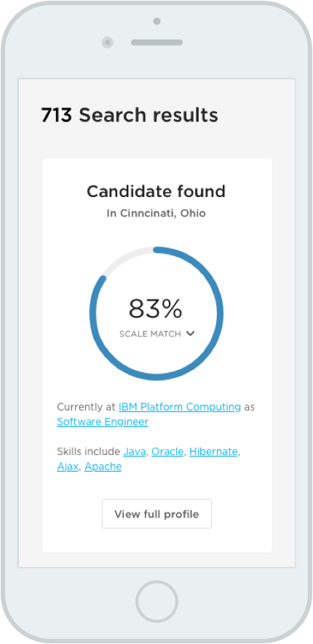The image size is (313, 644).
Task: Visit the Apache skill link
Action: [x=103, y=467]
